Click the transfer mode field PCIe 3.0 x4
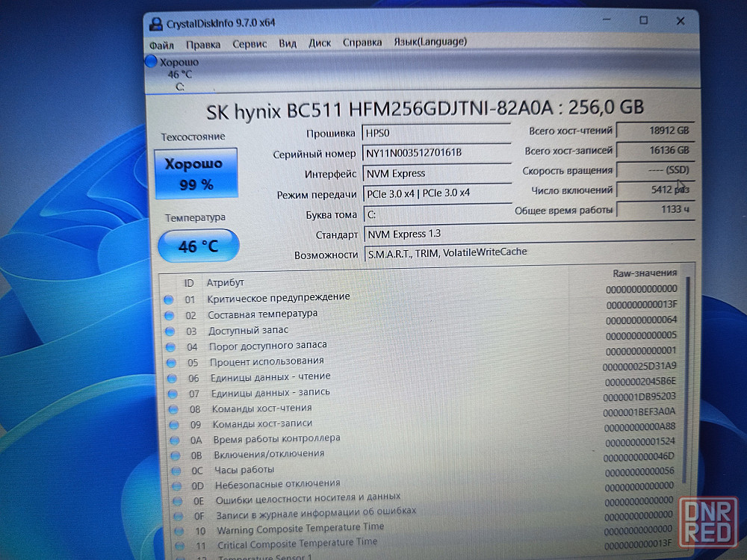 (437, 193)
